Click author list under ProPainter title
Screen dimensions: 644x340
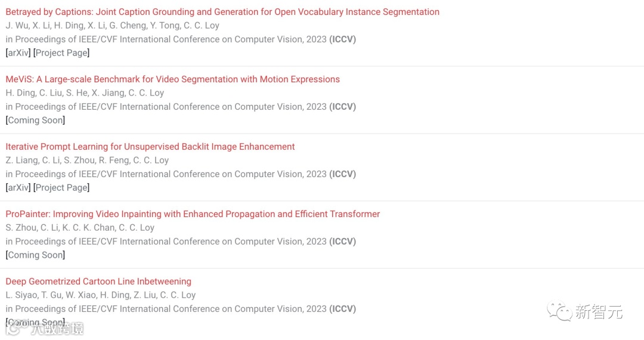pyautogui.click(x=80, y=227)
